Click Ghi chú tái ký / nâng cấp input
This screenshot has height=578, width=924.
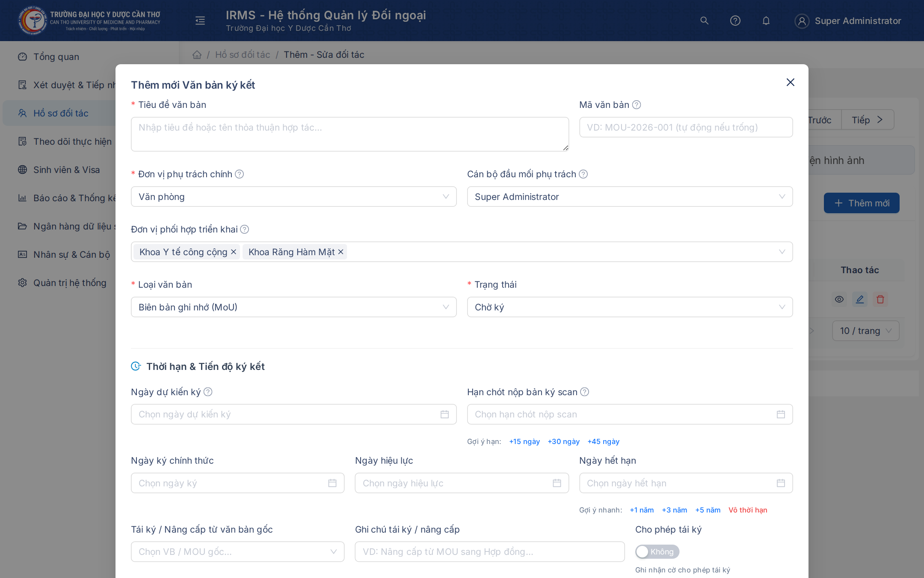[489, 551]
